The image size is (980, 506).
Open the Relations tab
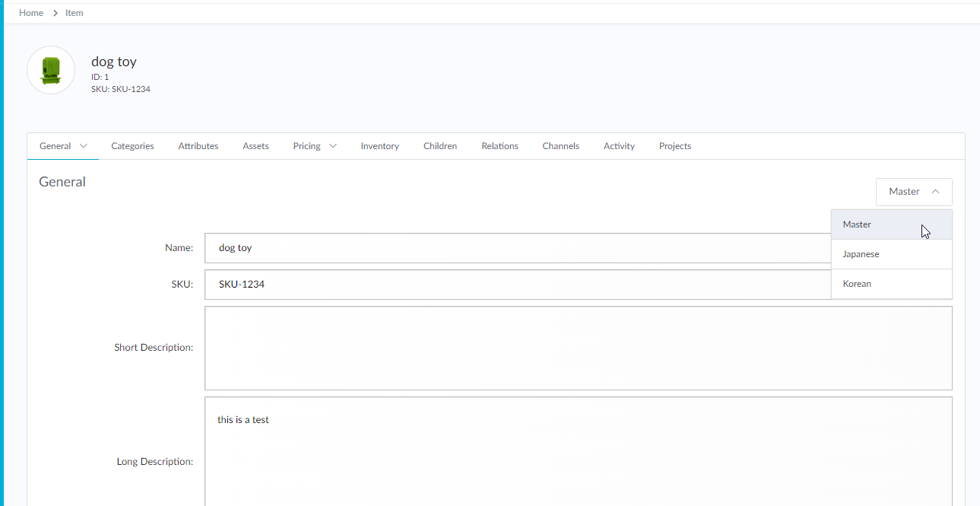(x=500, y=146)
